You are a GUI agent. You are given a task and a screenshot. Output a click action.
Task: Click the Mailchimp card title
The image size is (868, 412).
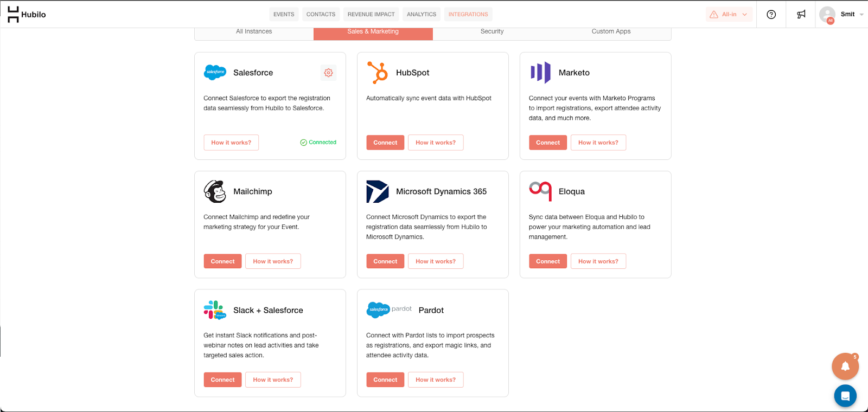pyautogui.click(x=253, y=191)
